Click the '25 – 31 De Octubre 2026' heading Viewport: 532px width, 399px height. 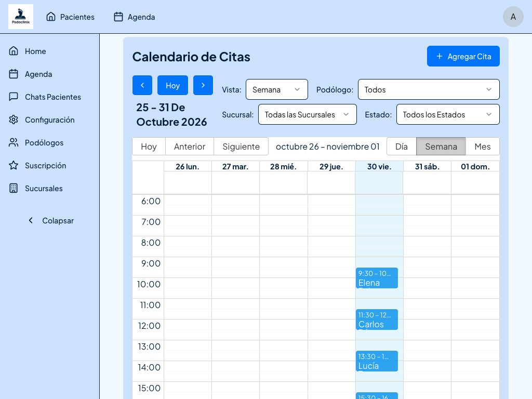tap(171, 115)
